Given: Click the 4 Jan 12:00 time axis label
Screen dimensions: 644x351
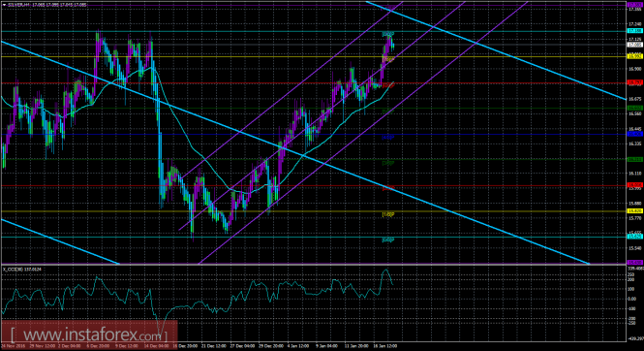Looking at the screenshot, I should [299, 346].
